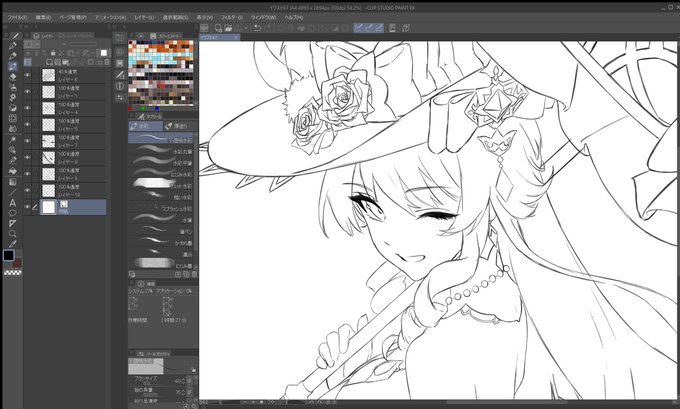Toggle snap to ruler button
The image size is (680, 409).
[358, 28]
